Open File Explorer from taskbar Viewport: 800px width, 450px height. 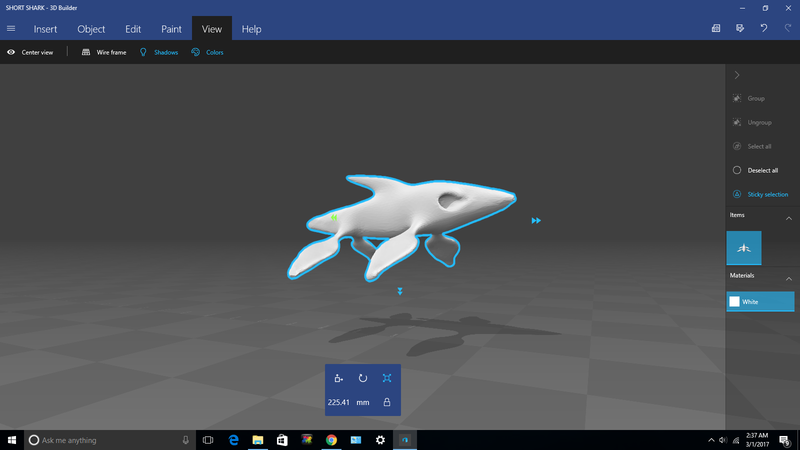point(258,440)
